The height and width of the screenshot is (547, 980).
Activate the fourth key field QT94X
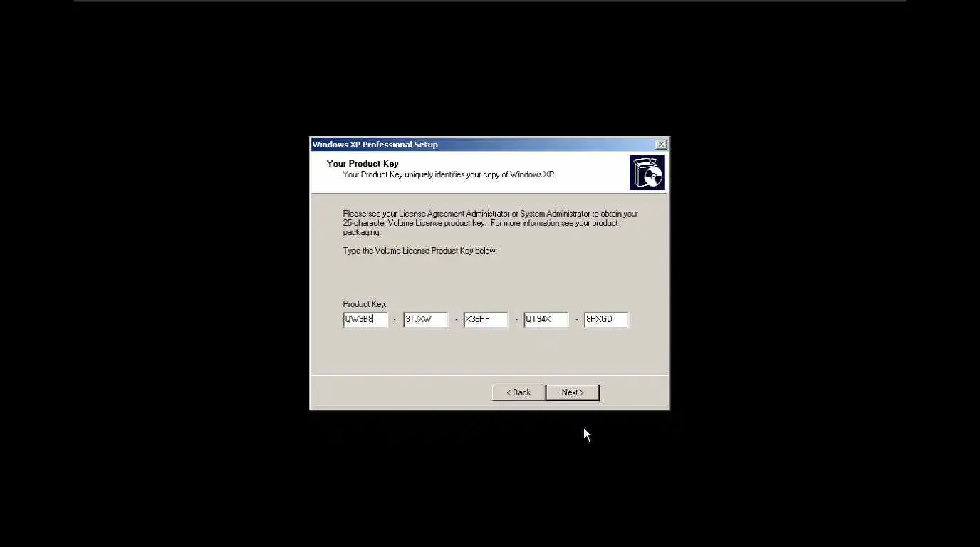[546, 320]
